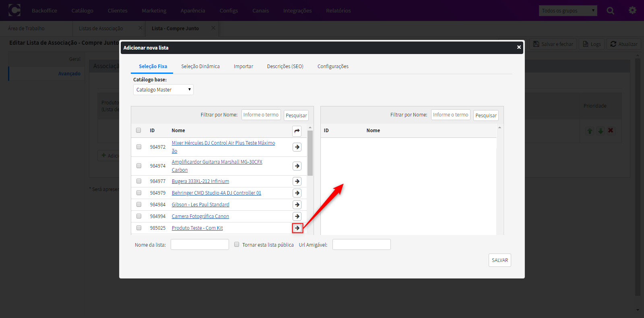
Task: Open Camera Fotográfica Canon link
Action: 200,216
